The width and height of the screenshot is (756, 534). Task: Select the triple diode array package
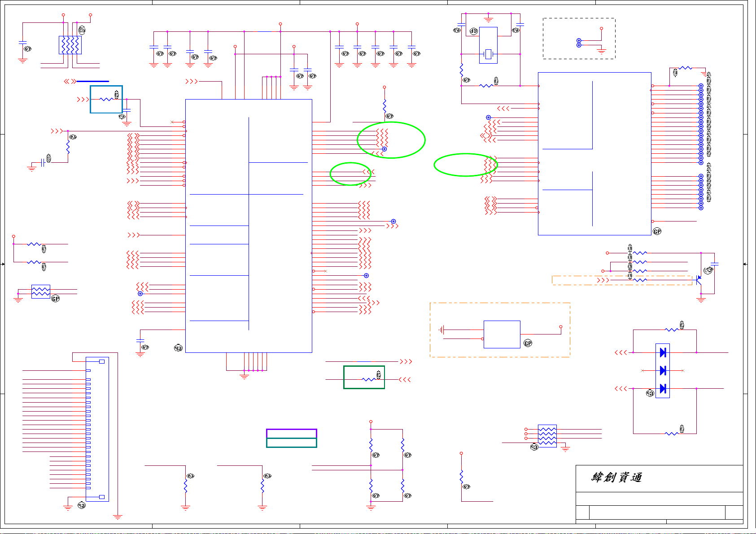(x=663, y=371)
